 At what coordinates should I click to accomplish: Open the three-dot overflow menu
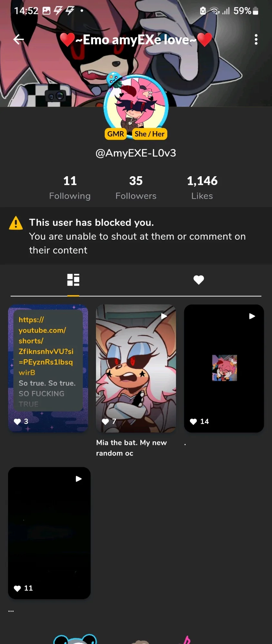[x=256, y=39]
